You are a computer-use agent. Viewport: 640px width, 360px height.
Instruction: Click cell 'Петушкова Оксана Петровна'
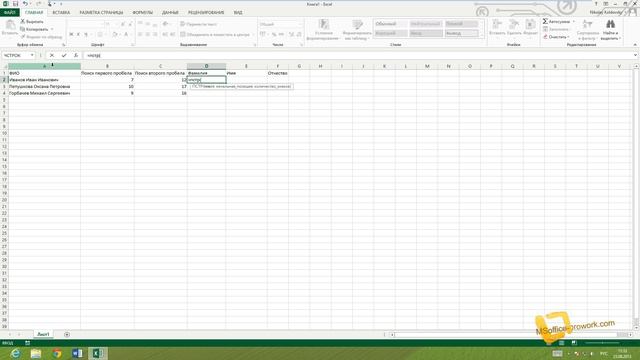point(44,87)
